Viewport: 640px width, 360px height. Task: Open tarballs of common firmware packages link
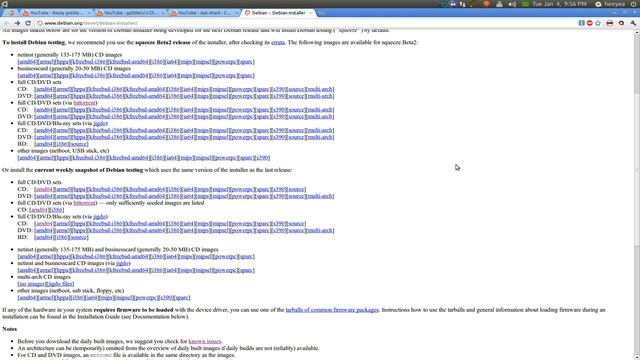click(332, 310)
